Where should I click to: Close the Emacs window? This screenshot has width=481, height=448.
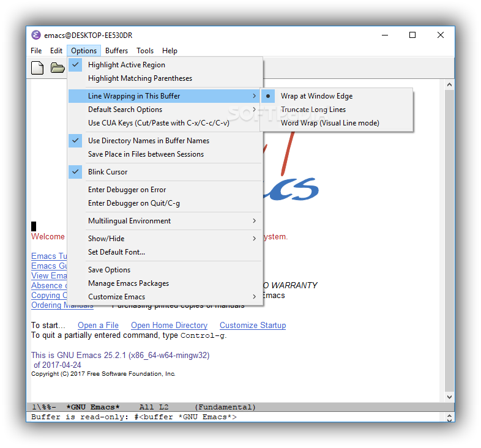point(441,35)
